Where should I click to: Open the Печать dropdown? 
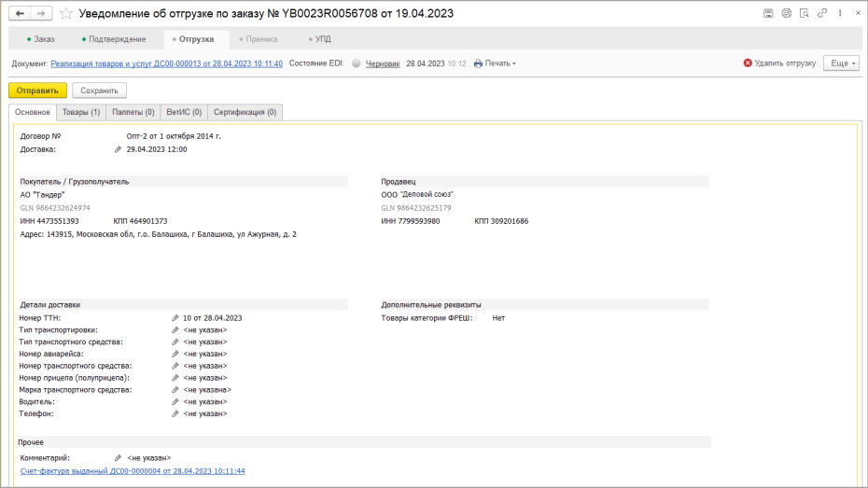495,63
